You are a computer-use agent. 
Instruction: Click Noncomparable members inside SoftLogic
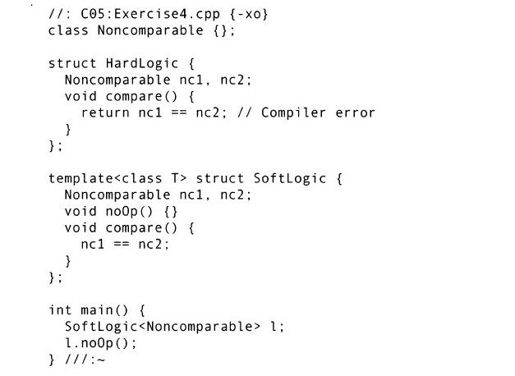158,195
